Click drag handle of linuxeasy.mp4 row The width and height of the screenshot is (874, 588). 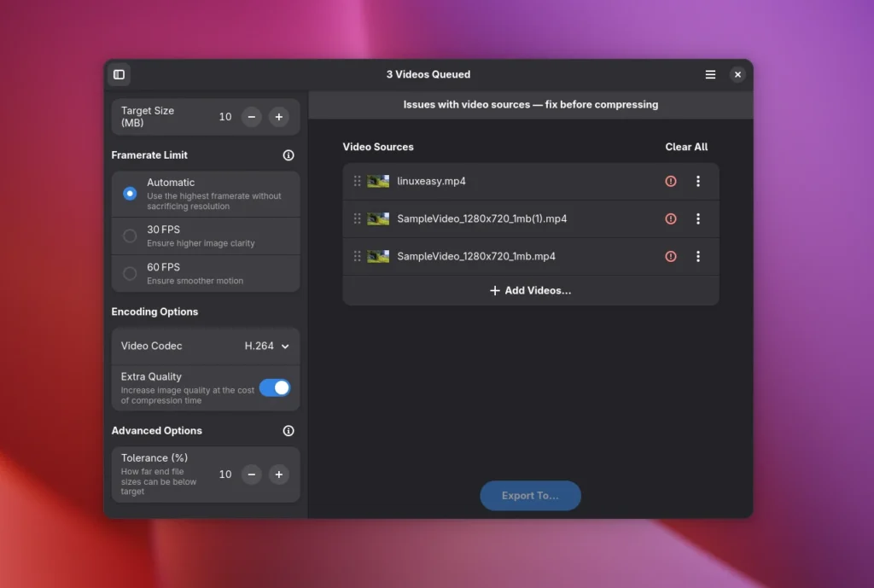click(x=358, y=181)
